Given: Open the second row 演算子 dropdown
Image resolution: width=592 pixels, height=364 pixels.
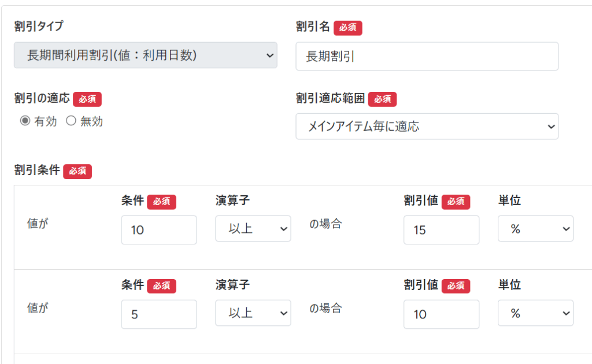Looking at the screenshot, I should (x=253, y=313).
